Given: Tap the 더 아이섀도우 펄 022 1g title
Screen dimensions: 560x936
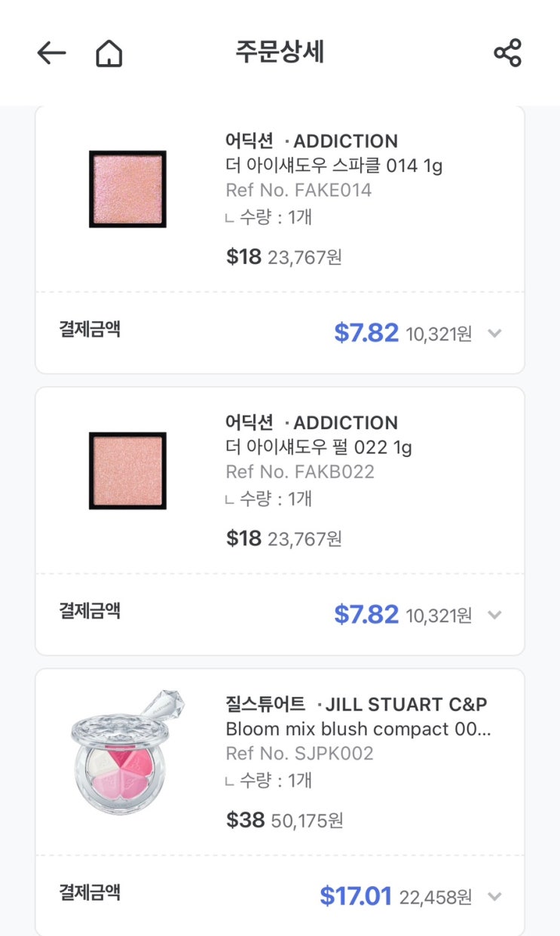Looking at the screenshot, I should [x=319, y=447].
